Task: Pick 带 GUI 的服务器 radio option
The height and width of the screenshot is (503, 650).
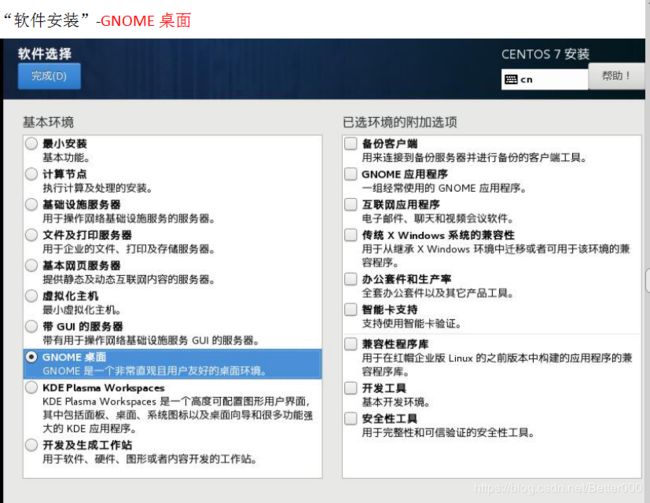Action: [32, 326]
